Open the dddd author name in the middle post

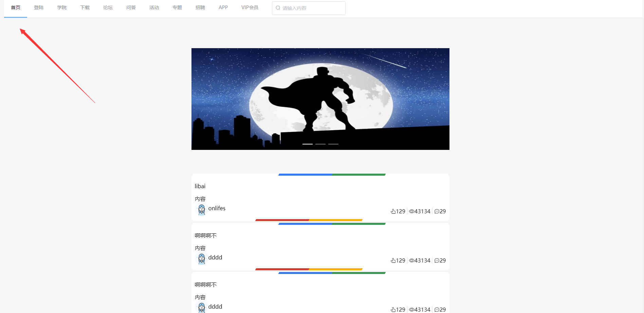215,257
